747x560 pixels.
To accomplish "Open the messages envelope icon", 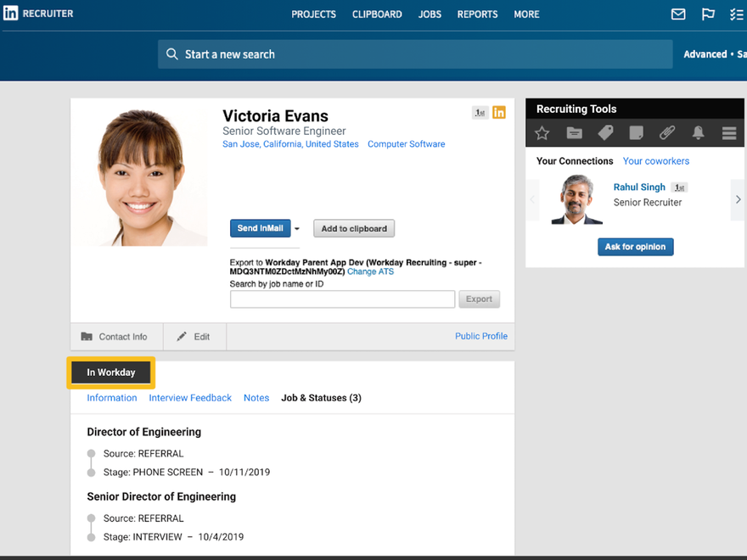I will [678, 14].
